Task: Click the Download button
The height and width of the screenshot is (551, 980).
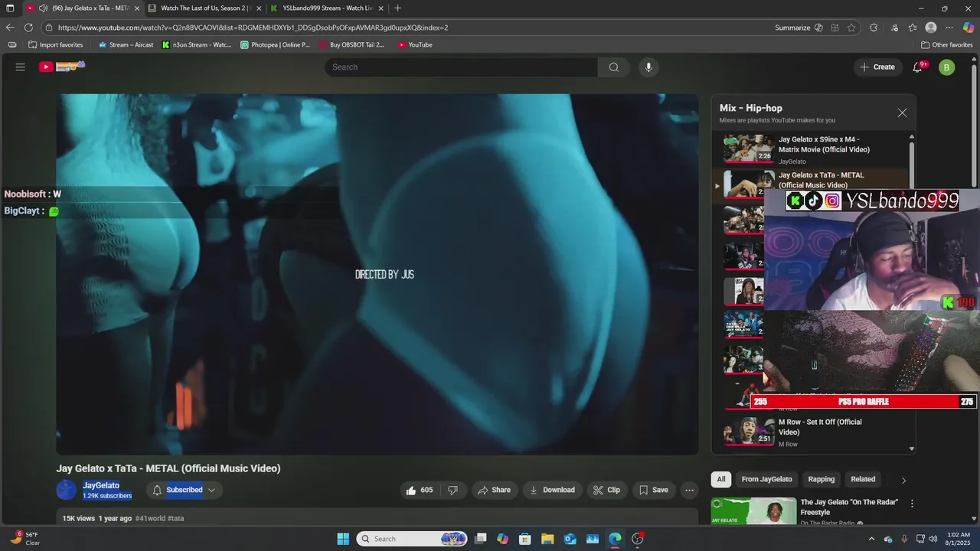Action: [x=552, y=490]
